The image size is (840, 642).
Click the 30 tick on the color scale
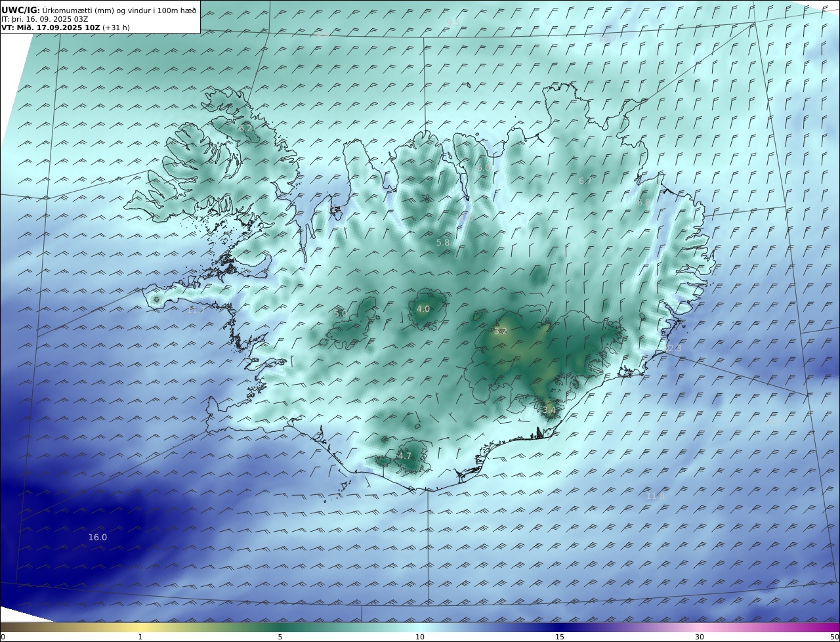pyautogui.click(x=700, y=637)
